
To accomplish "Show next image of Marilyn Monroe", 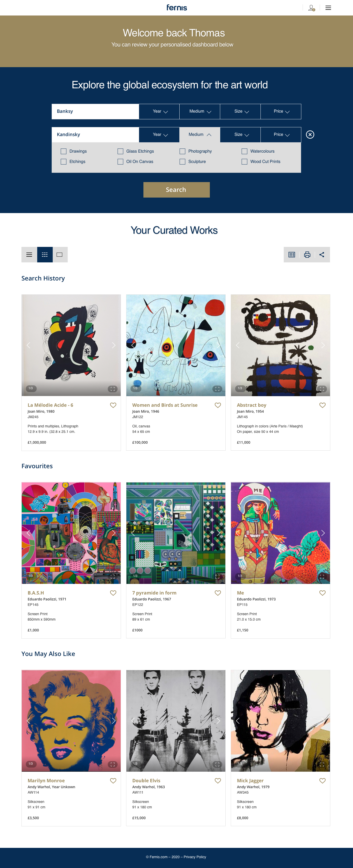I will click(114, 721).
